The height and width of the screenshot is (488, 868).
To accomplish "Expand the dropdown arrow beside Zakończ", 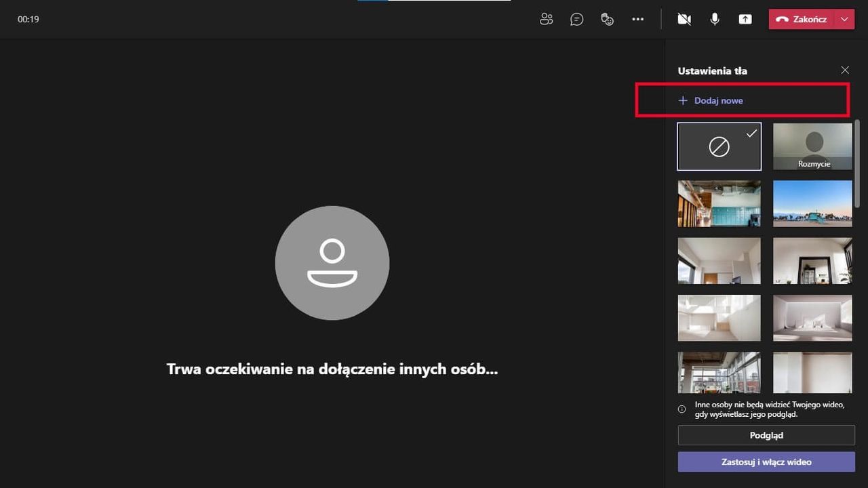I will pos(845,19).
